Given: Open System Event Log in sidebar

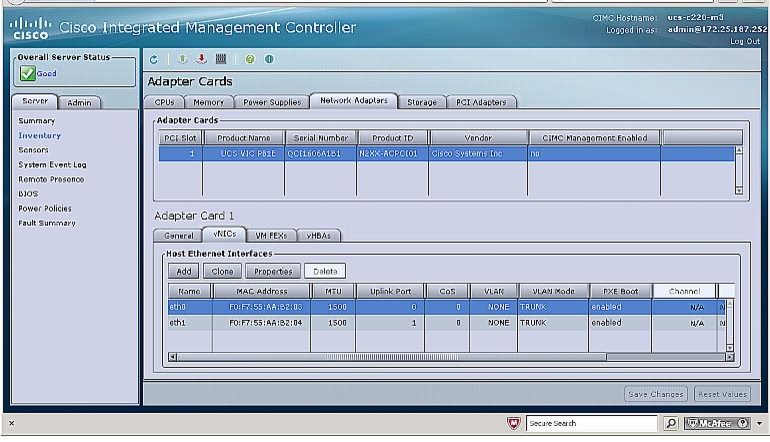Looking at the screenshot, I should click(x=52, y=165).
